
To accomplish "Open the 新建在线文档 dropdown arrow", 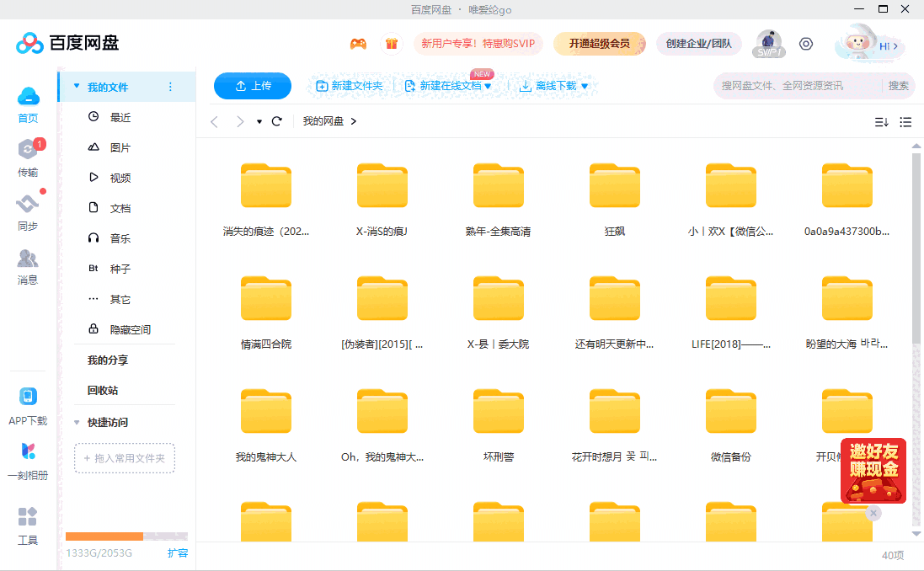I will (489, 85).
